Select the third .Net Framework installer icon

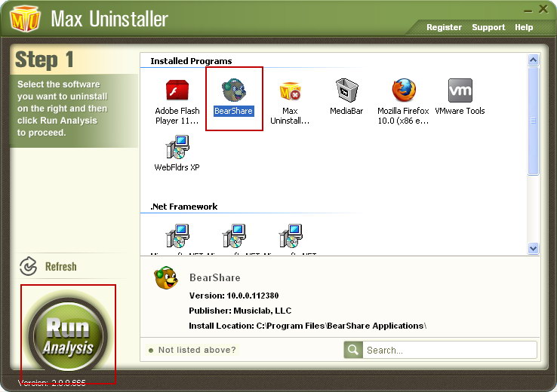(x=291, y=235)
